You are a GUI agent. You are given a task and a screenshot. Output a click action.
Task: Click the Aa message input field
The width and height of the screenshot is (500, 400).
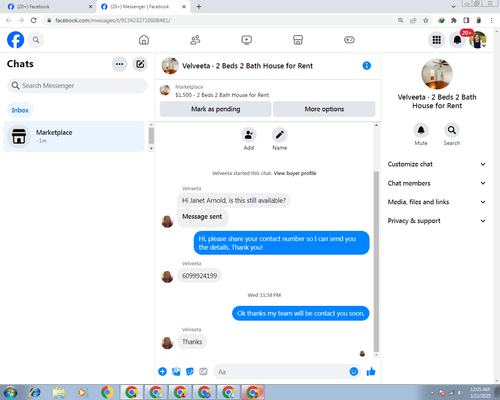coord(281,371)
